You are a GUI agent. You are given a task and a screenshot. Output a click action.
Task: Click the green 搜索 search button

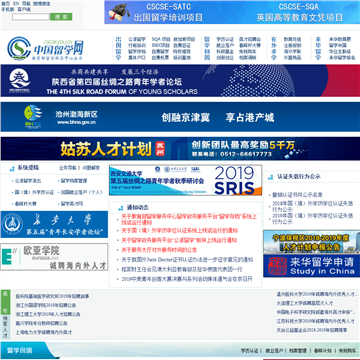[x=61, y=17]
